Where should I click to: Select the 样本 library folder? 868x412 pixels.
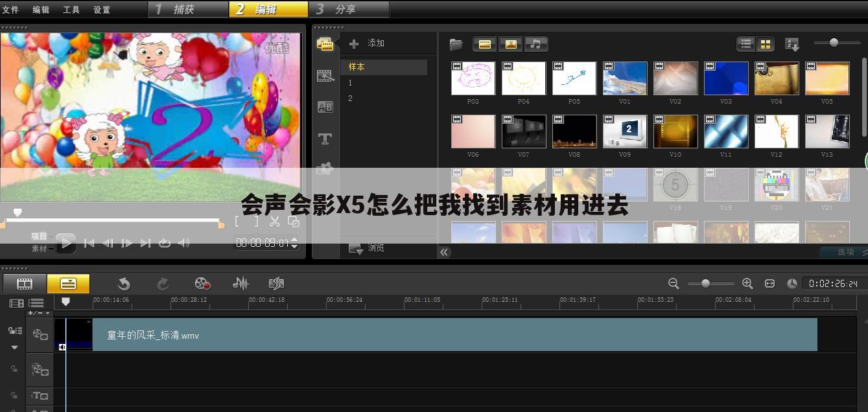[384, 67]
